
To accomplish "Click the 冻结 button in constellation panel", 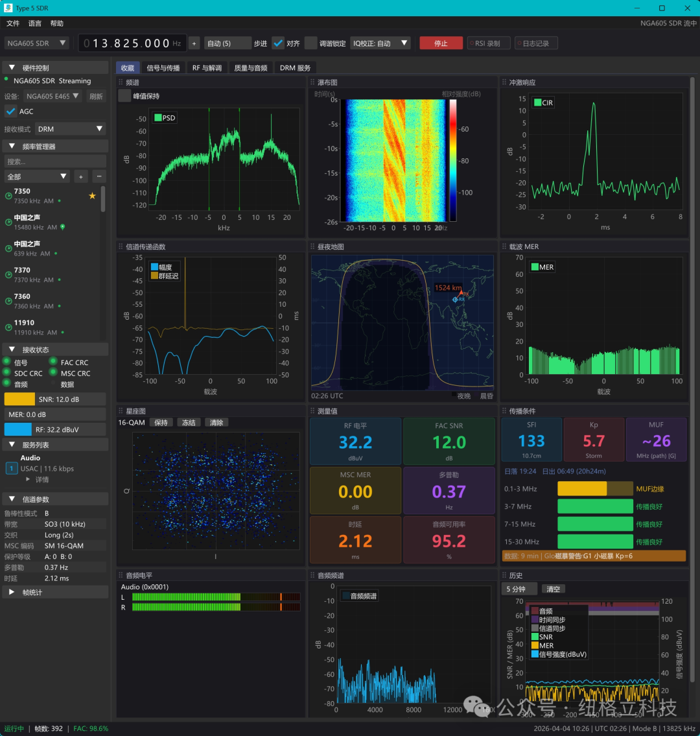I will [x=189, y=422].
